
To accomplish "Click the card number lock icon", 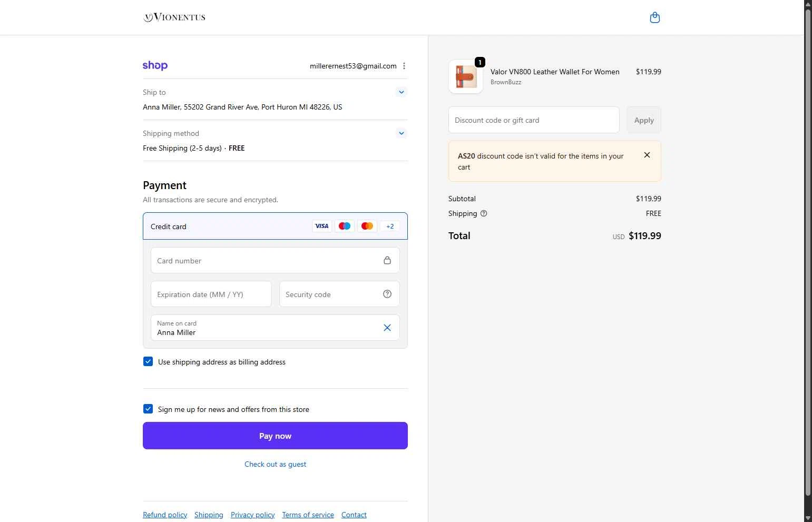I will click(387, 260).
